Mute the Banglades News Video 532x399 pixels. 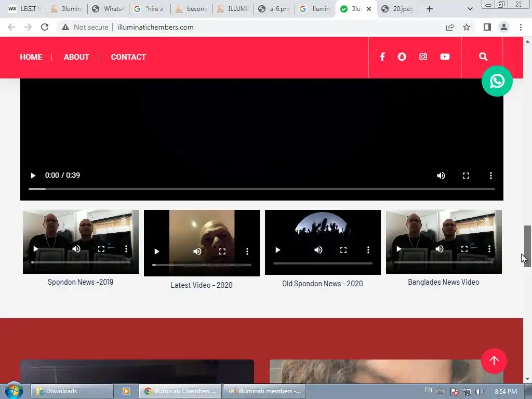(440, 249)
